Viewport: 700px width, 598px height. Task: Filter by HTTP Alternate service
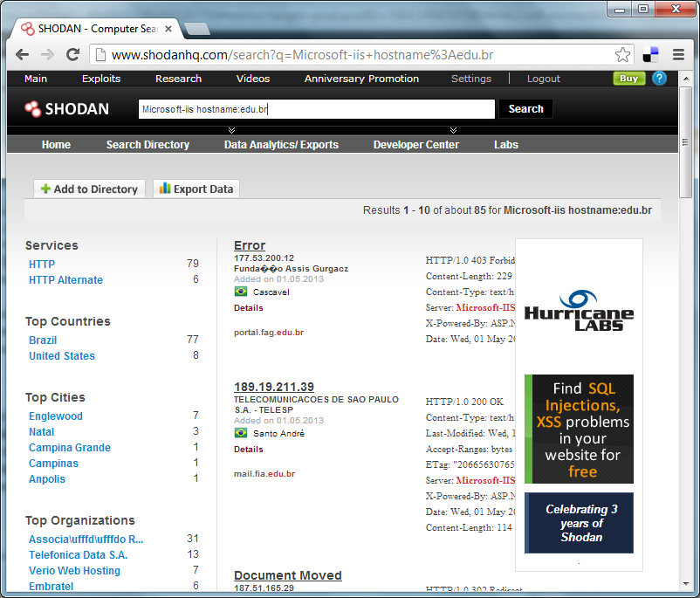pos(65,280)
